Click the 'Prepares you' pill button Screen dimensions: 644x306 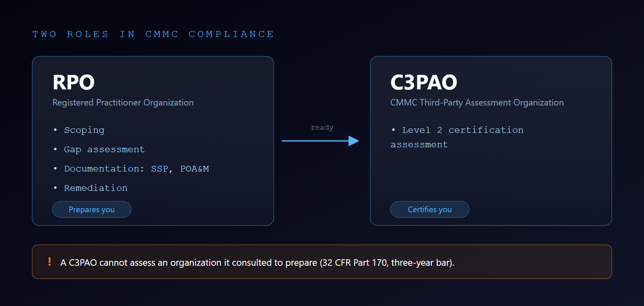pyautogui.click(x=92, y=209)
